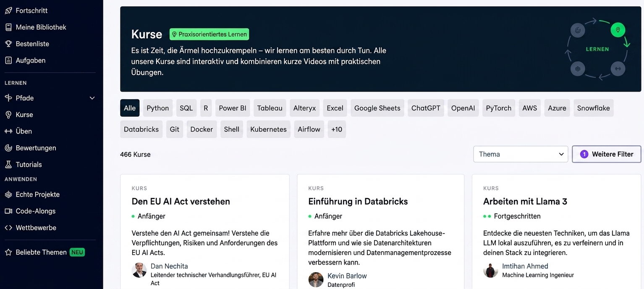Select the Git filter chip
This screenshot has width=644, height=289.
[175, 129]
